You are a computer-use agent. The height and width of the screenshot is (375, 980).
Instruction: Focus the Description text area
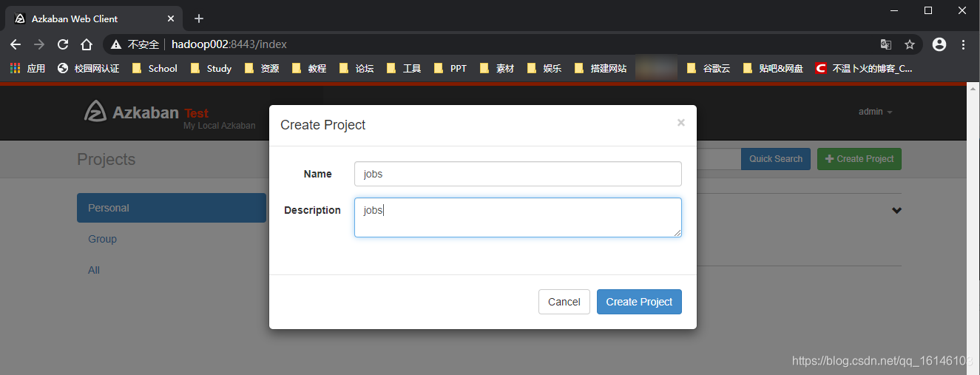518,217
